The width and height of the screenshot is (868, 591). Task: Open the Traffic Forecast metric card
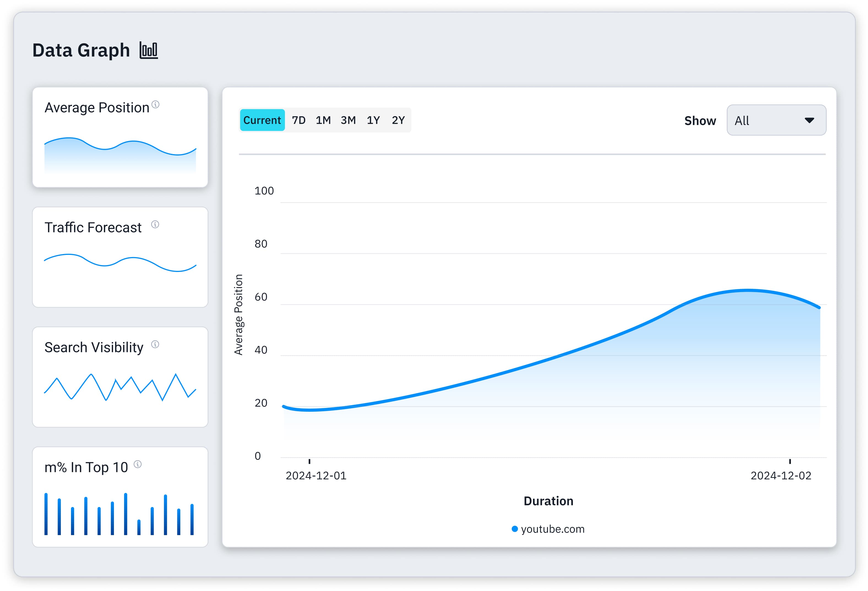120,257
